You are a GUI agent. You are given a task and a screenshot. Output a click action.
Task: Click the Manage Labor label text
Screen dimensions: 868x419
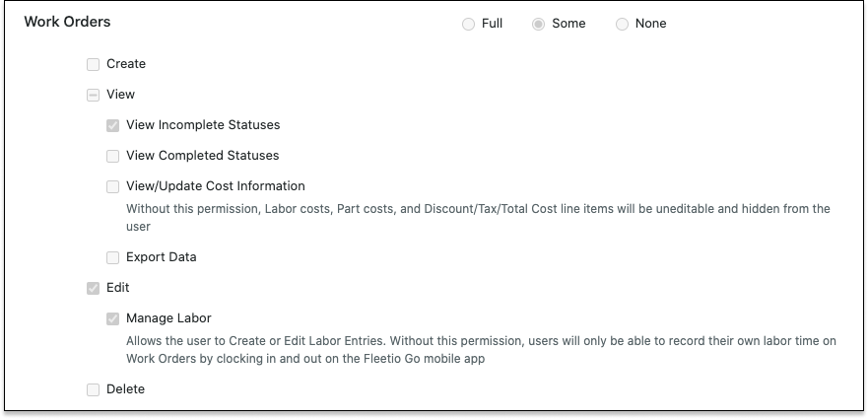click(168, 318)
